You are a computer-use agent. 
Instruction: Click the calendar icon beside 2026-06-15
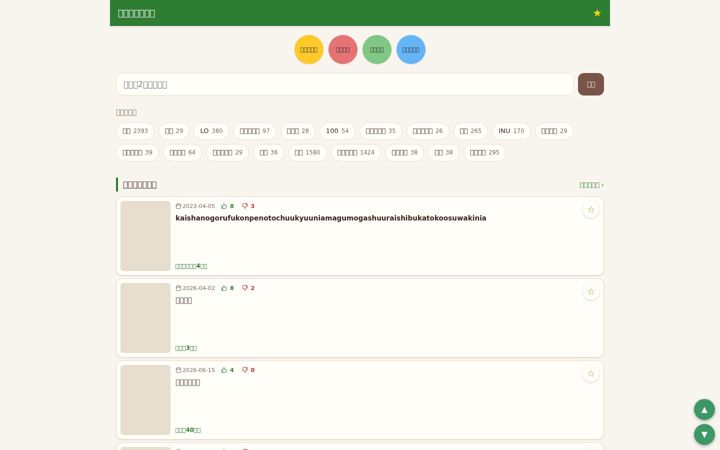tap(178, 370)
